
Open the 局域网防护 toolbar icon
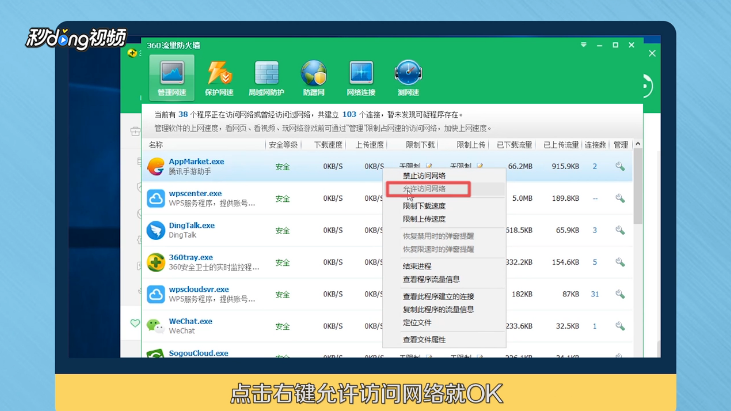point(266,78)
